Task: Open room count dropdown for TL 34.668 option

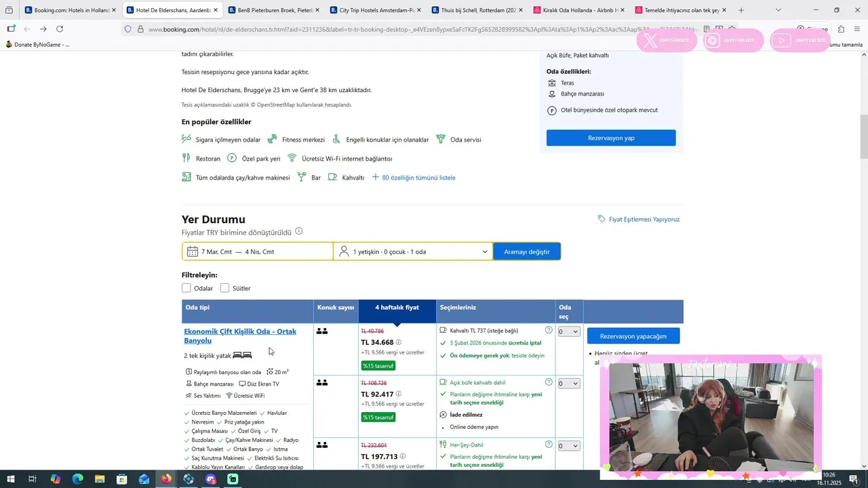Action: (x=568, y=331)
